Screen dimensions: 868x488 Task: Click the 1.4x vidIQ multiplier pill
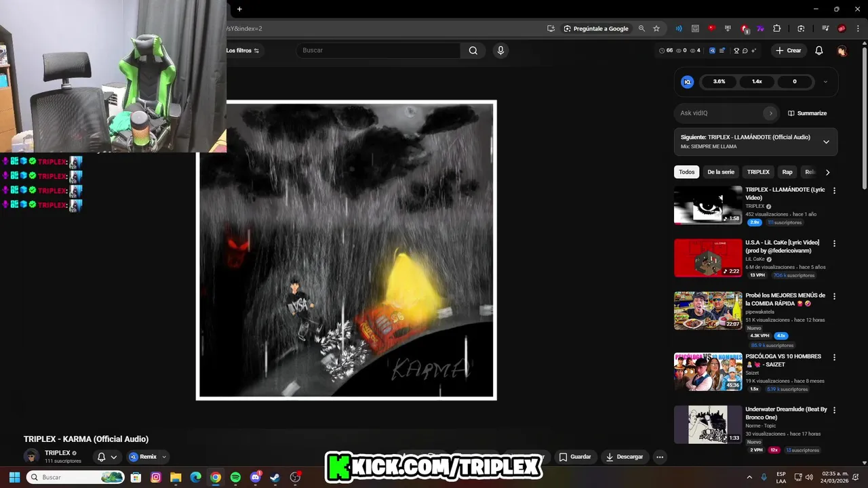[x=757, y=81]
